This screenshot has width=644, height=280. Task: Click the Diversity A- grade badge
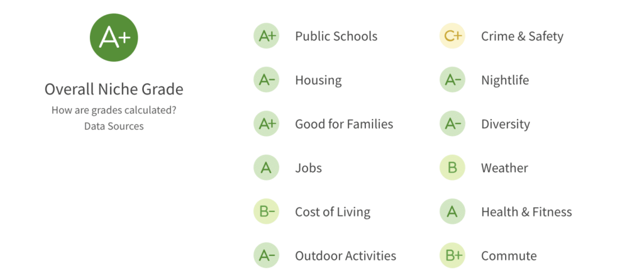(452, 124)
